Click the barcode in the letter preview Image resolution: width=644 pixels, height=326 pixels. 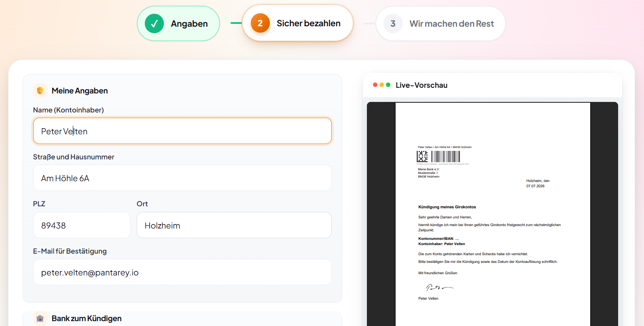[445, 157]
